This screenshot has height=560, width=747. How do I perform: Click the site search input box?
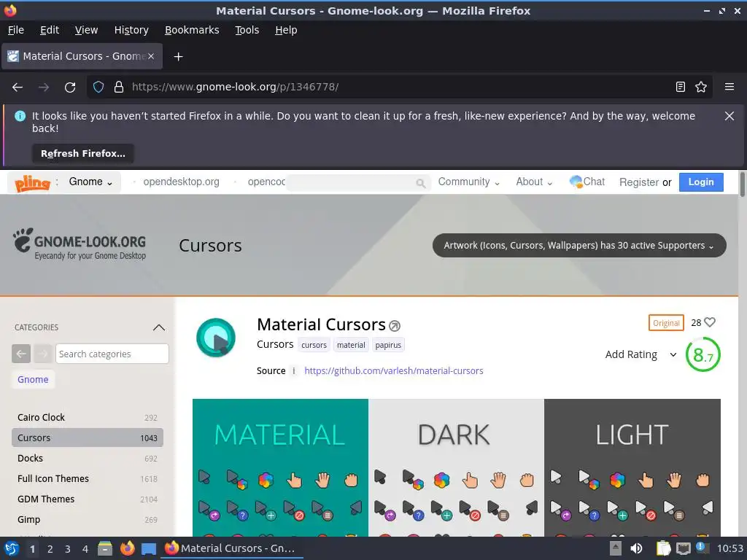click(357, 182)
